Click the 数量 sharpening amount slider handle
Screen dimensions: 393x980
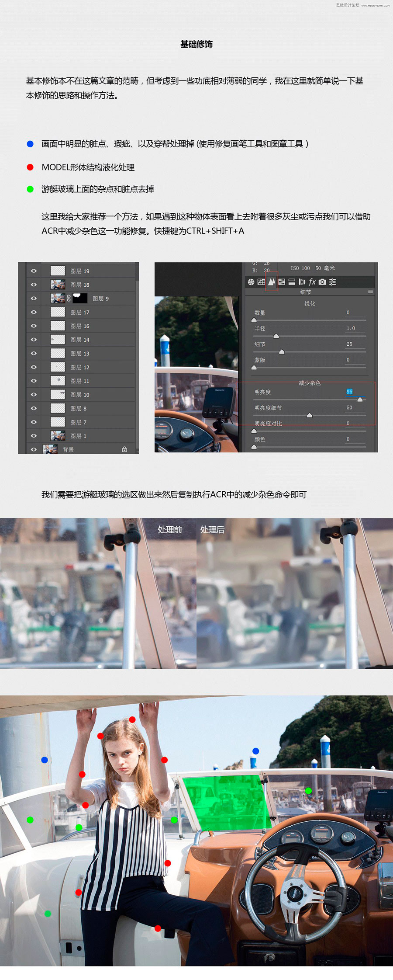254,320
